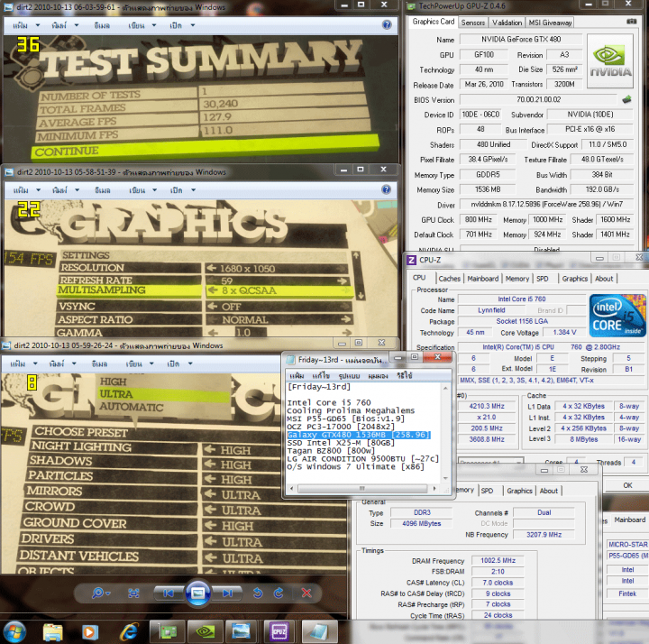Open the Caches tab in the top CPU-Z window
This screenshot has height=644, width=649.
coord(449,279)
